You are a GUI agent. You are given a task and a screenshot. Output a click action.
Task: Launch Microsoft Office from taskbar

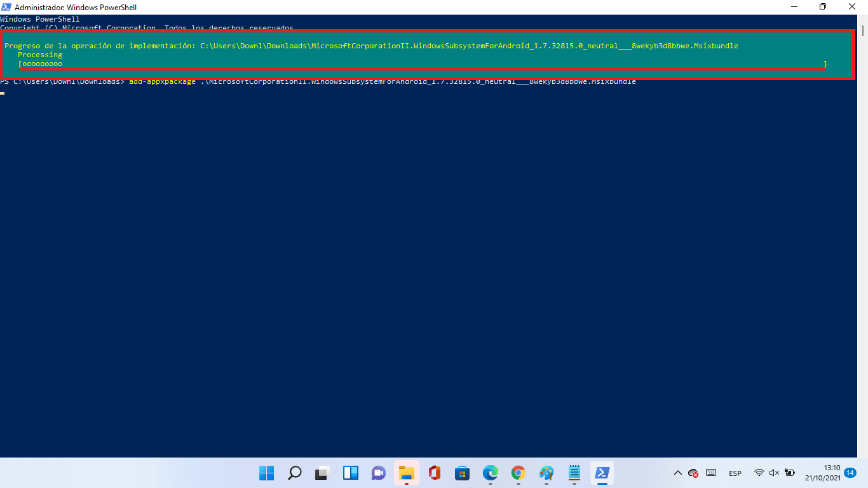pos(435,473)
